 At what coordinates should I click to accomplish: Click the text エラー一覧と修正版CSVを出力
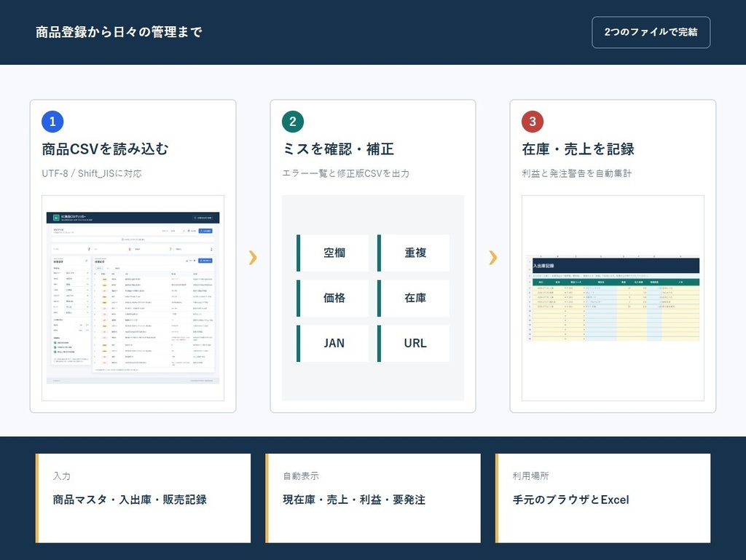(x=346, y=173)
